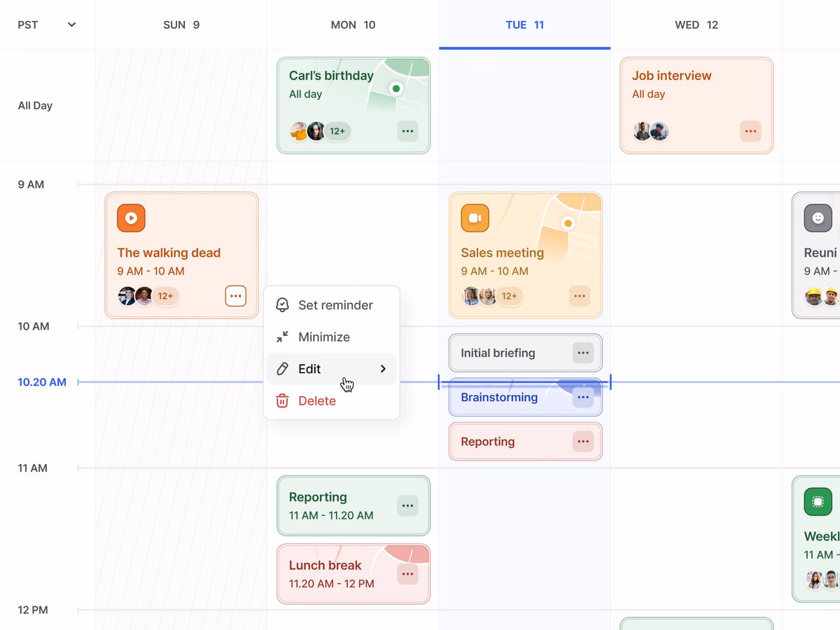Select the SUN 9 day header
Viewport: 840px width, 630px height.
(x=181, y=24)
